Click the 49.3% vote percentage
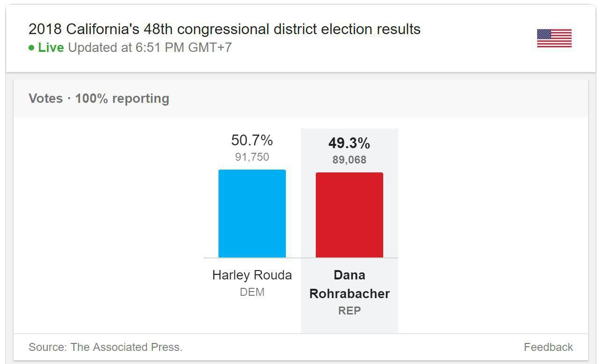The width and height of the screenshot is (597, 364). coord(349,143)
